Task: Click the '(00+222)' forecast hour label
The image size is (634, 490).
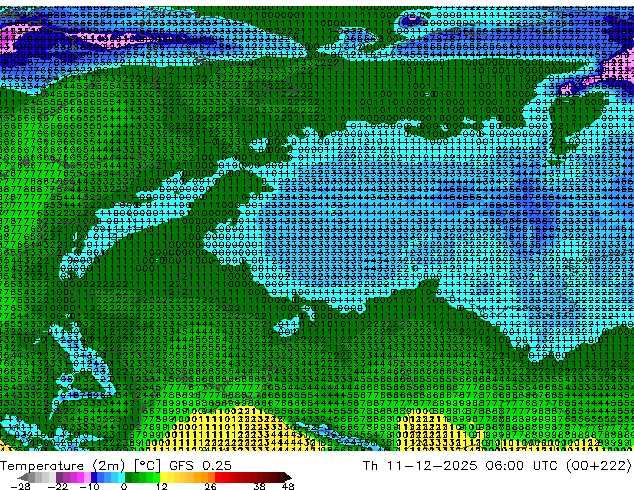Action: pos(600,466)
